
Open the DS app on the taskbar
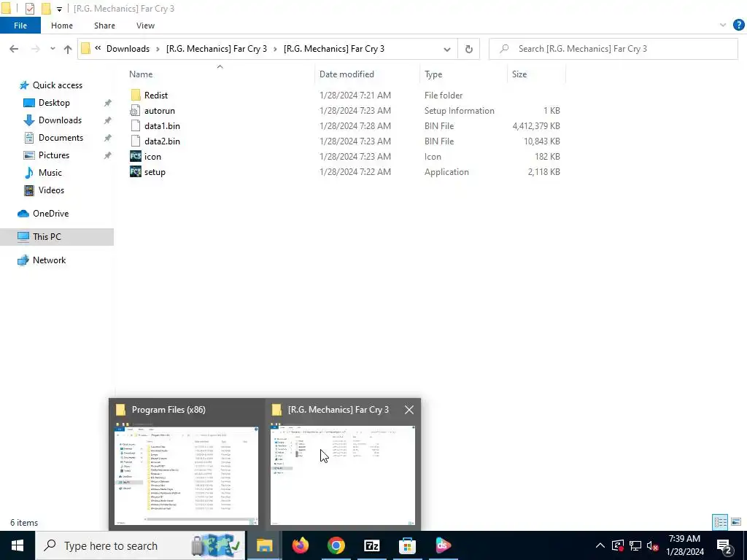click(x=443, y=545)
